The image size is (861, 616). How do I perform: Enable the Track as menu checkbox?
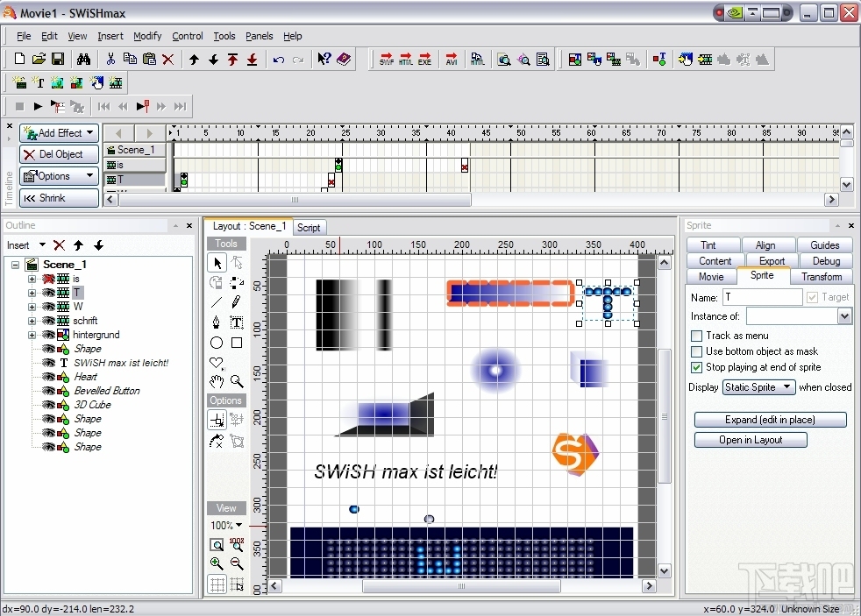[697, 336]
